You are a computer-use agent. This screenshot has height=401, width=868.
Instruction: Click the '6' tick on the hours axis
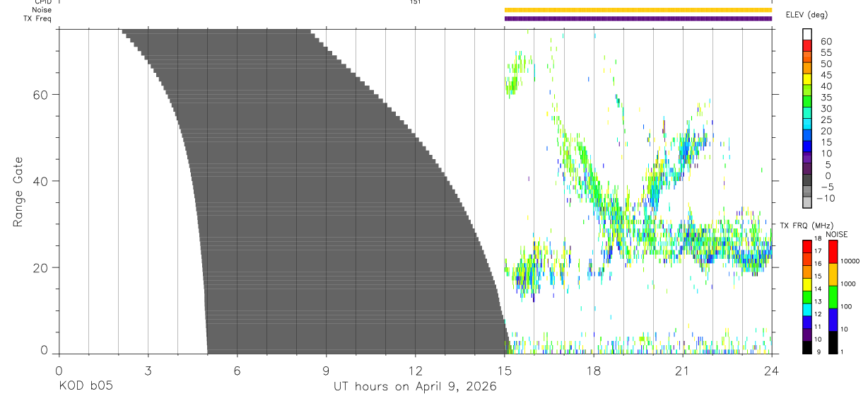tap(237, 371)
